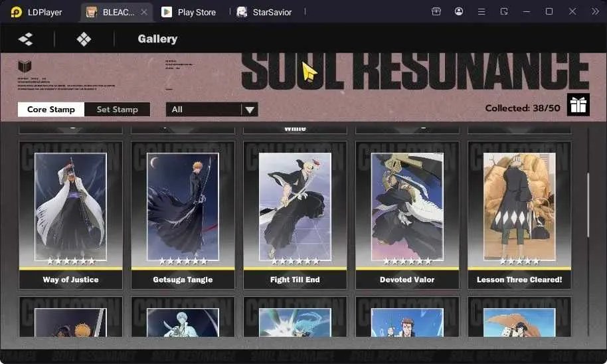
Task: Open the LDPlayer hamburger menu
Action: (x=481, y=11)
